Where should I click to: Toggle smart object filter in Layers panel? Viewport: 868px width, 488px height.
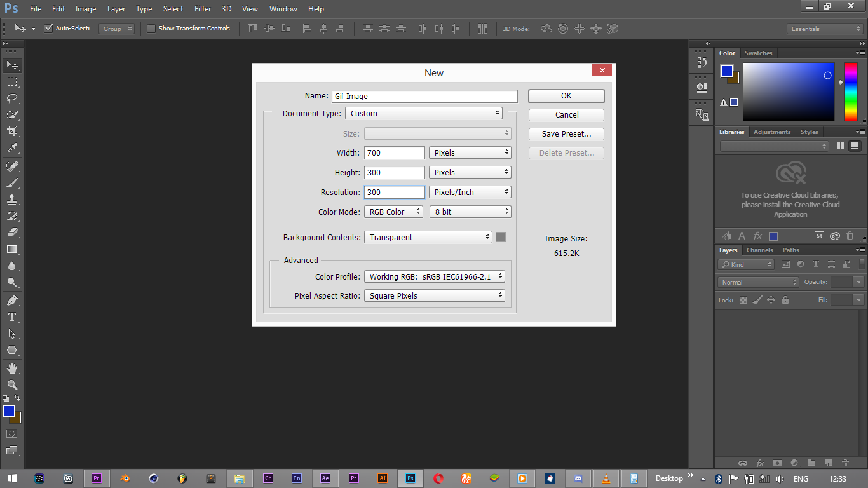pyautogui.click(x=846, y=264)
